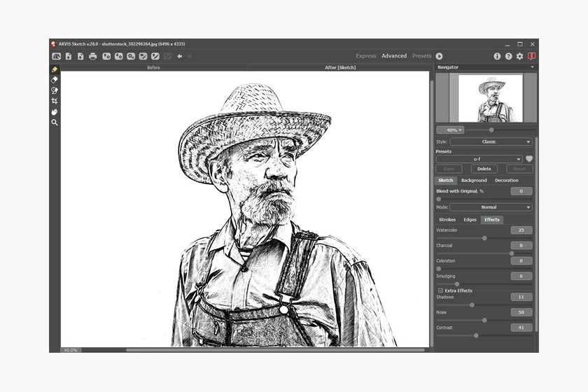Open the Style dropdown showing Classic
Screen dimensions: 588x392
click(491, 142)
